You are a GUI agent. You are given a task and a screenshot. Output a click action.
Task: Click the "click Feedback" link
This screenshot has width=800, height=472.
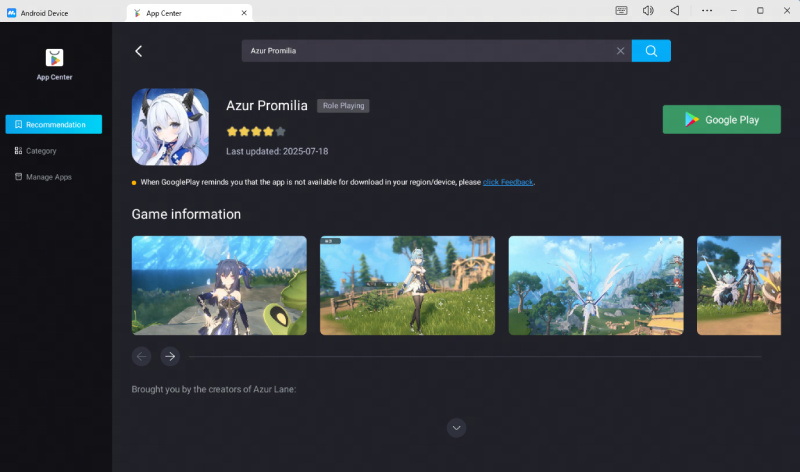coord(508,182)
